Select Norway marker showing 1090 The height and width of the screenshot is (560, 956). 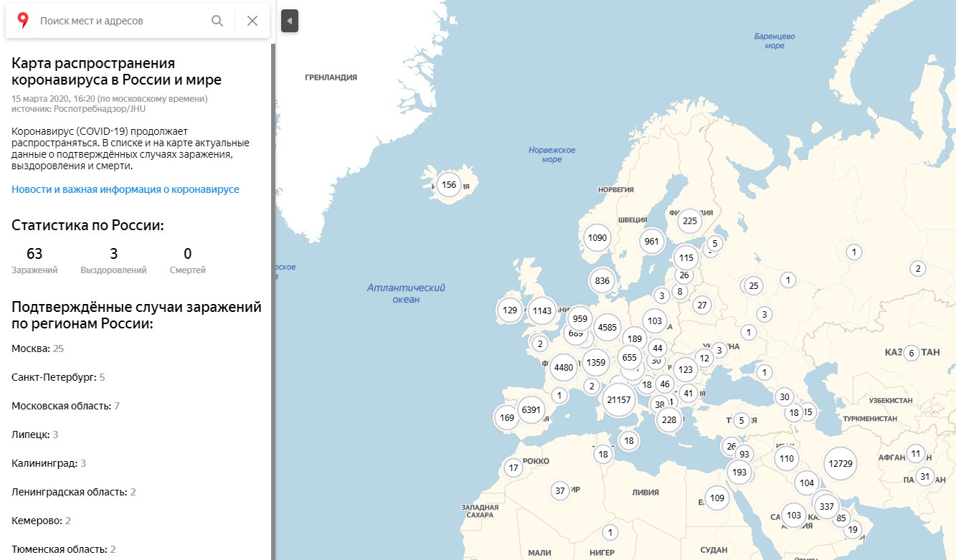[x=597, y=238]
